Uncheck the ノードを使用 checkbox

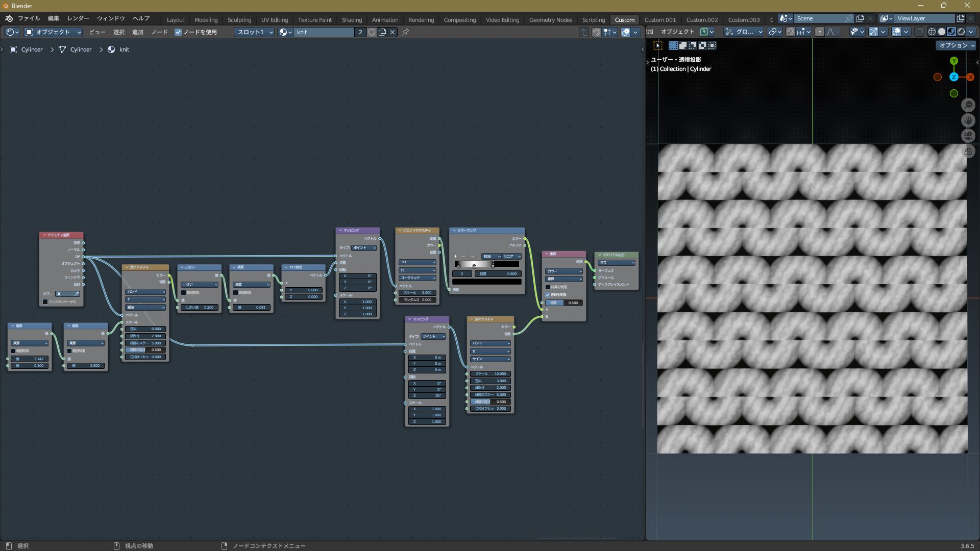point(178,32)
